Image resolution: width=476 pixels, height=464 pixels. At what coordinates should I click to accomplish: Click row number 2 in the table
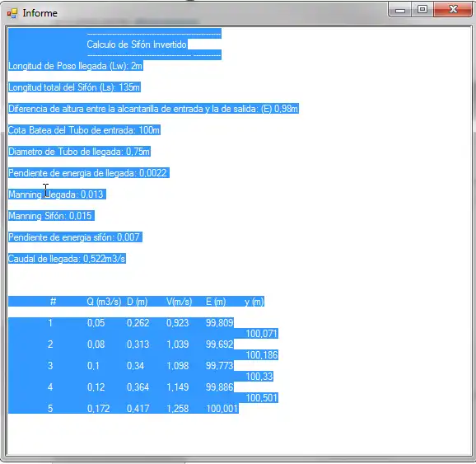(50, 344)
